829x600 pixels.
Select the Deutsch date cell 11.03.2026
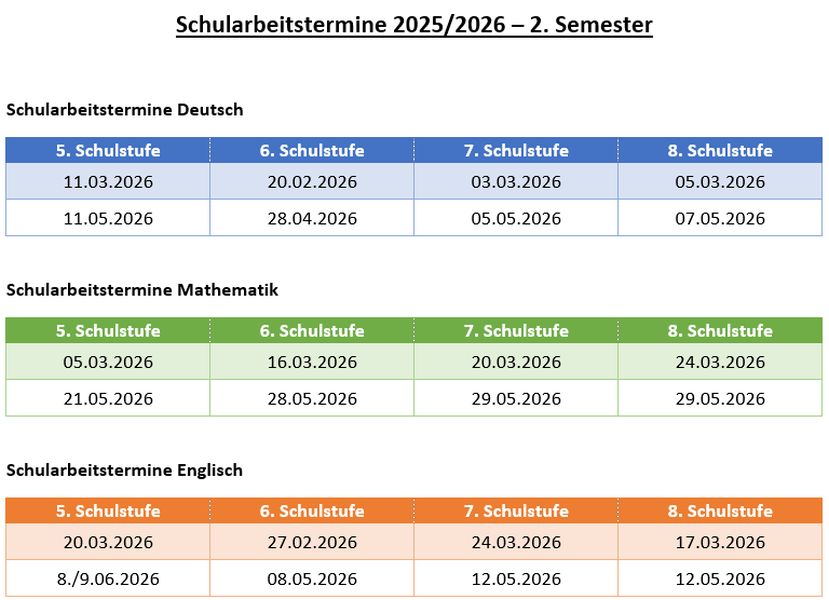pos(108,181)
